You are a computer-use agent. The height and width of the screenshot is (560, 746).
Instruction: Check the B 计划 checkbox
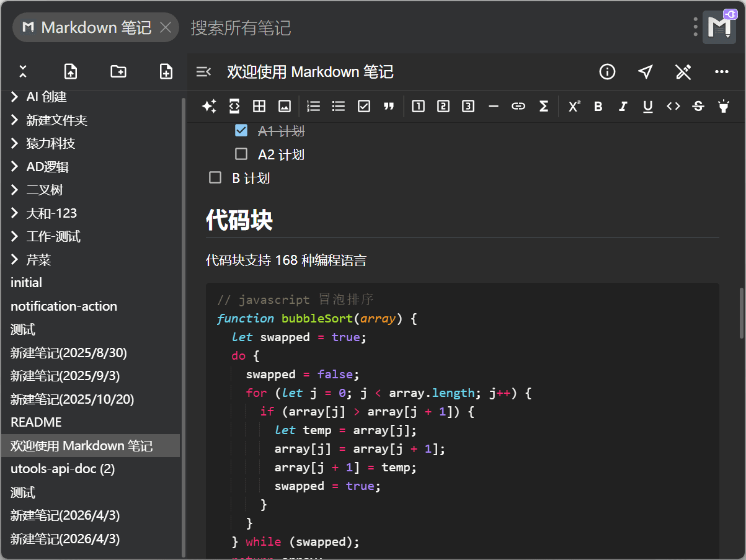pyautogui.click(x=215, y=178)
